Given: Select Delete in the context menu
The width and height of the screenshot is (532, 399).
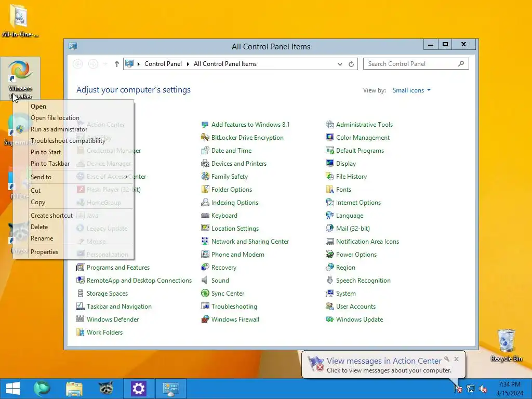Looking at the screenshot, I should point(81,227).
